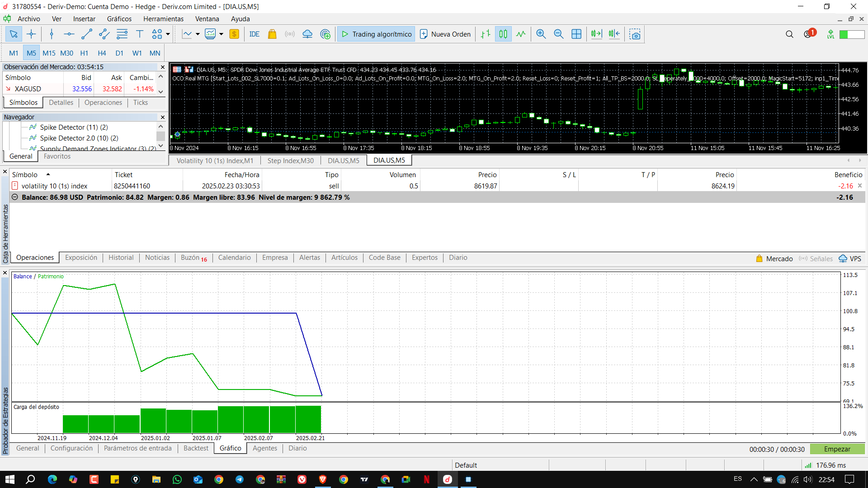The height and width of the screenshot is (488, 868).
Task: Toggle chart auto-scroll to end
Action: coord(597,34)
